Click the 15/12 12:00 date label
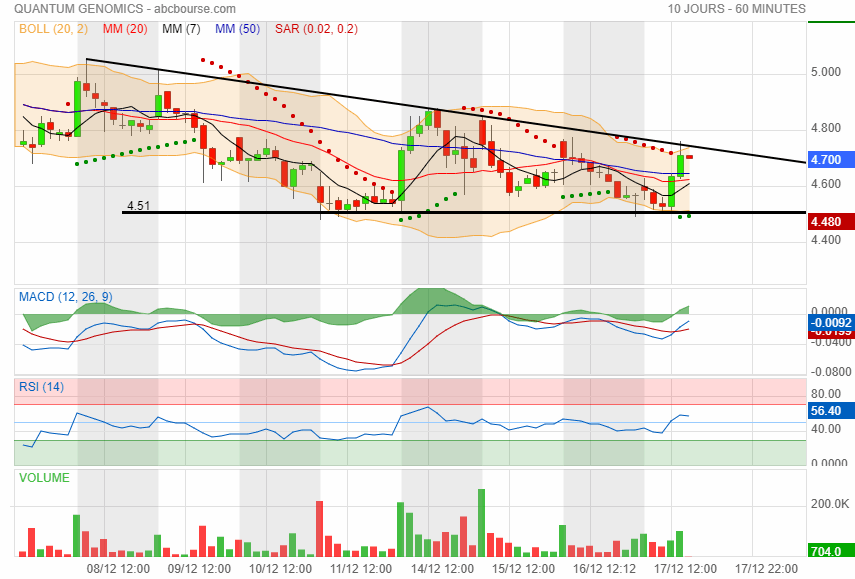The width and height of the screenshot is (855, 579). pyautogui.click(x=523, y=569)
